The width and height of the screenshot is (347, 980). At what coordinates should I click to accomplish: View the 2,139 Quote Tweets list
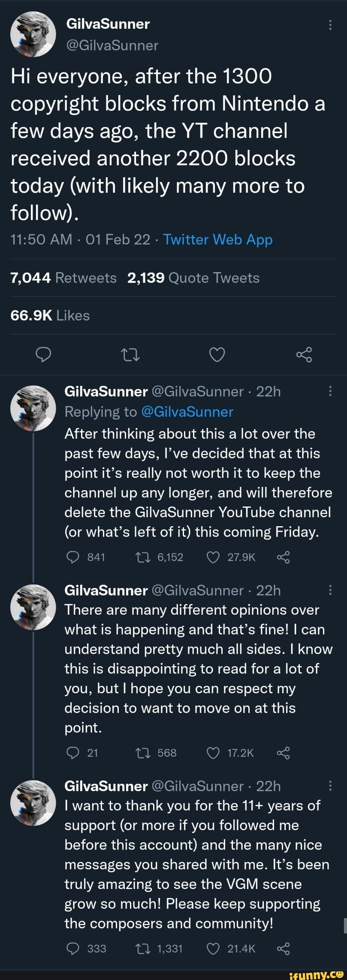[193, 277]
